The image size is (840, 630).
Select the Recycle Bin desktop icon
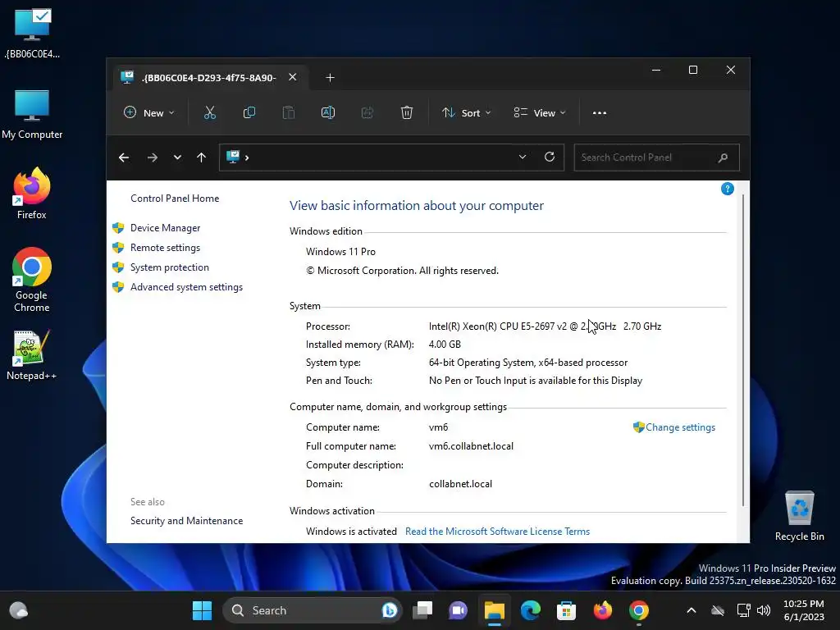[x=799, y=516]
